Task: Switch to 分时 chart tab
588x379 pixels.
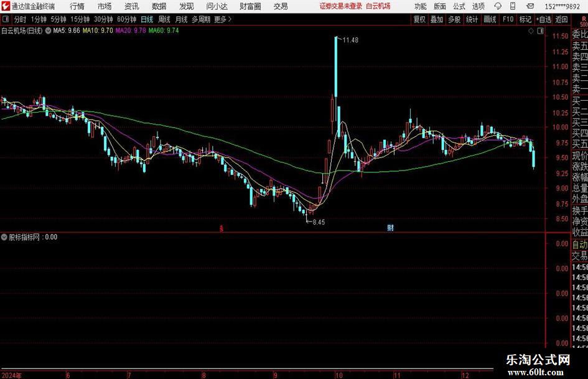Action: [x=21, y=19]
